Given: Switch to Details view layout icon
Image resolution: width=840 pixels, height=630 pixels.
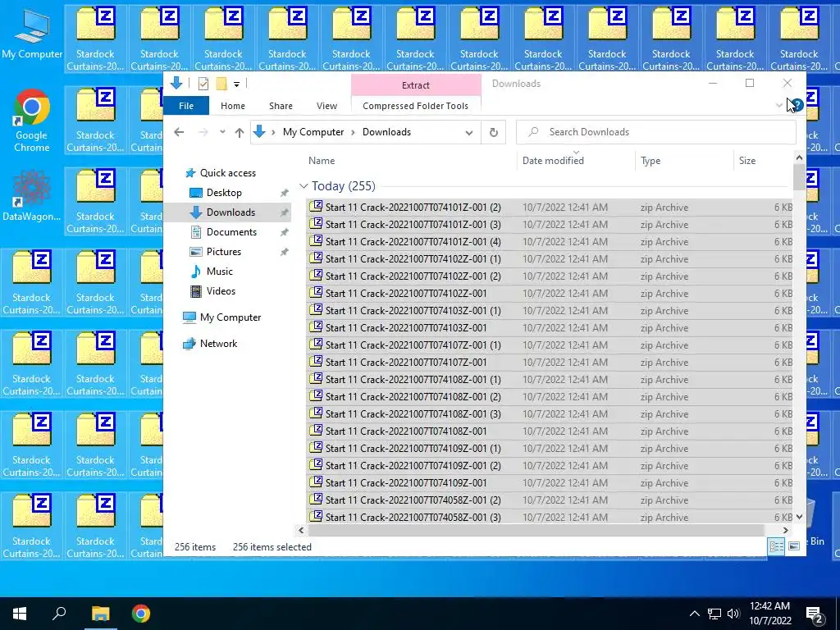Looking at the screenshot, I should (x=776, y=546).
